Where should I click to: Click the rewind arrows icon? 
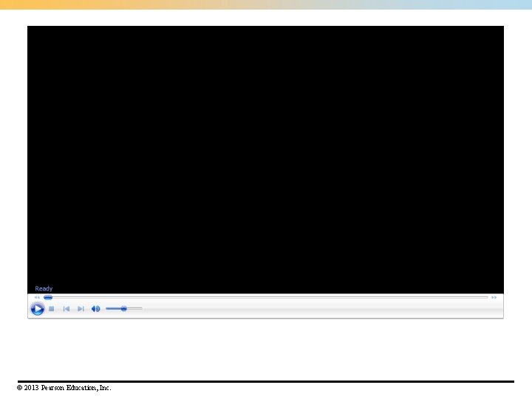(37, 297)
